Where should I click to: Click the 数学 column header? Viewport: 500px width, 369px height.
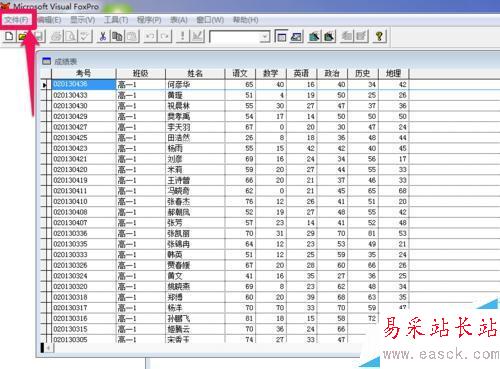click(x=271, y=73)
